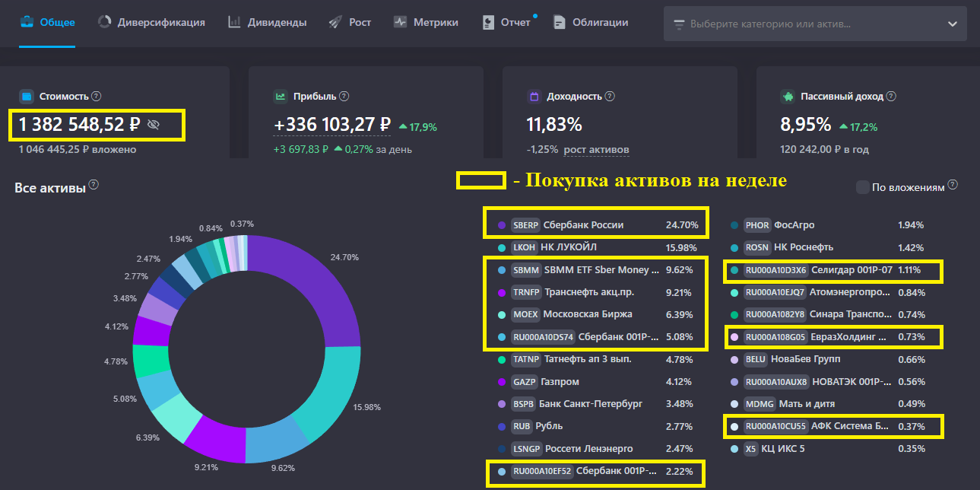Click the help icon next to Доходность
This screenshot has height=490, width=980.
point(611,97)
